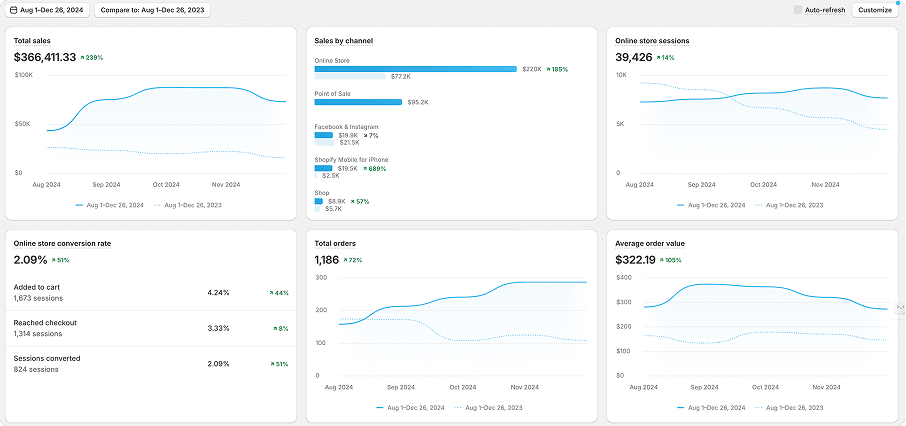
Task: Open the Total sales report title
Action: [33, 41]
